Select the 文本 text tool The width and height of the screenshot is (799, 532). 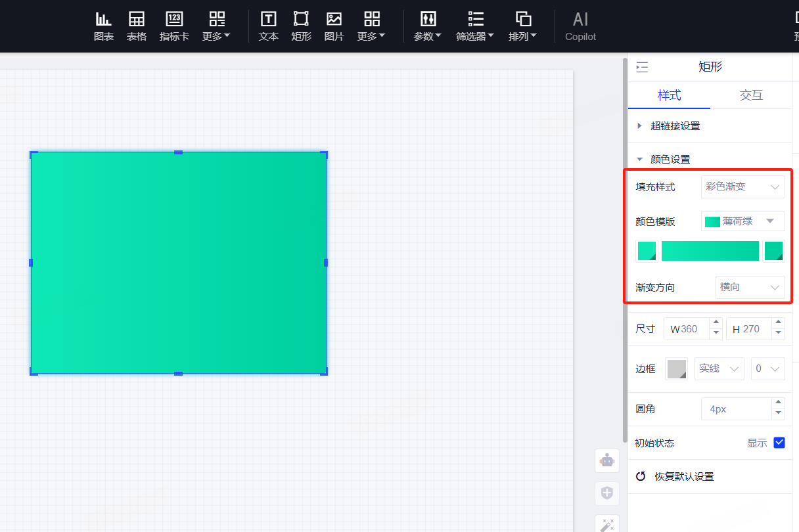point(268,26)
